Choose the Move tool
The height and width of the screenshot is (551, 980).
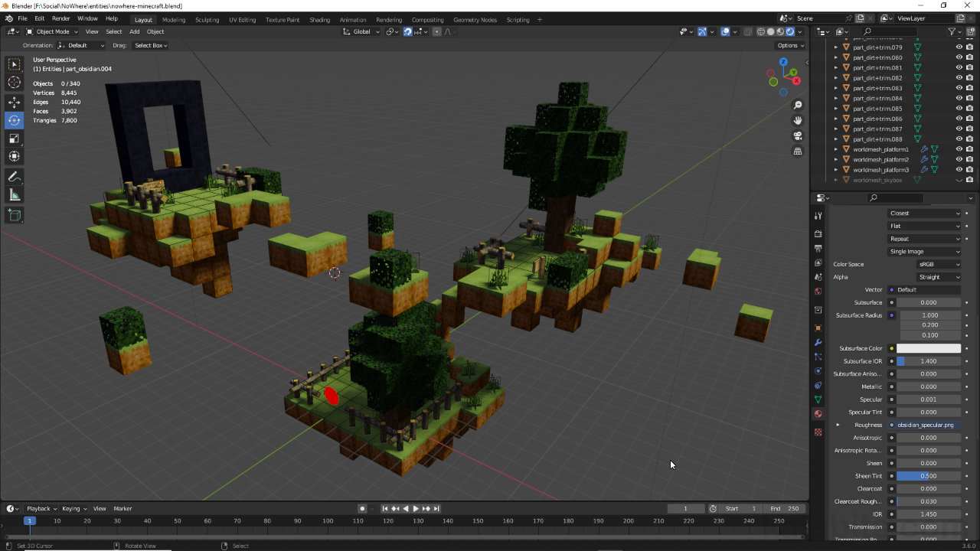click(x=15, y=102)
